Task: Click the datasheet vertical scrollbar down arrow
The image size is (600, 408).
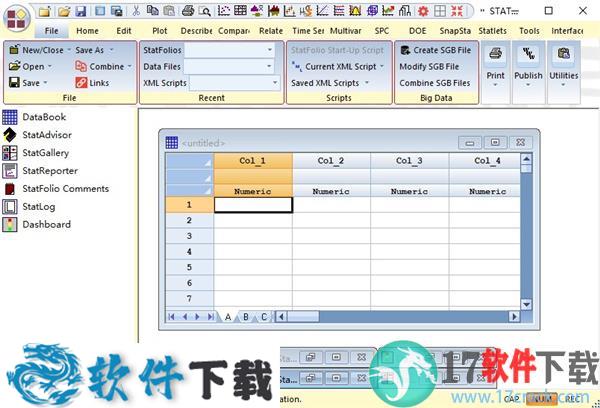Action: [x=527, y=305]
